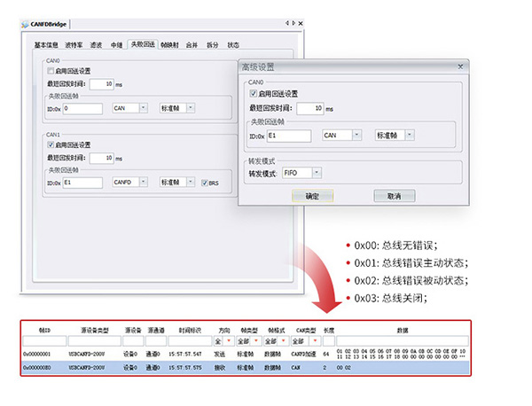Click timestamp cell 15:57:57.547

click(185, 354)
